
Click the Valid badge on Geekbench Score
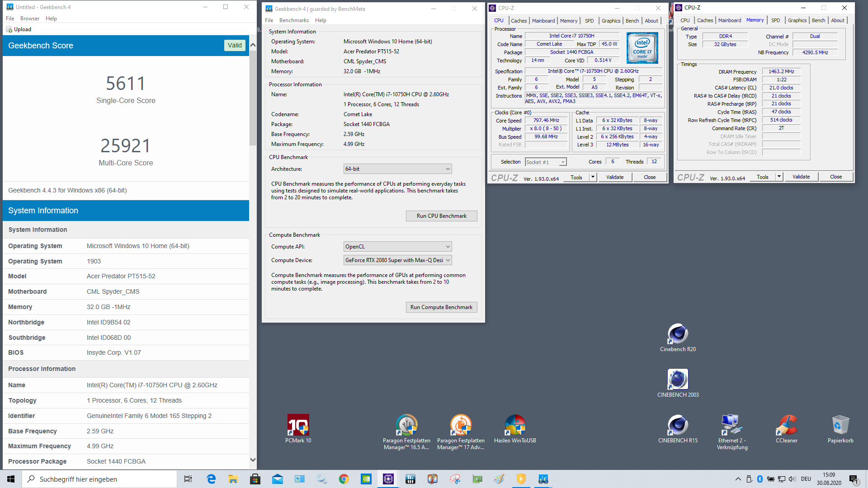[235, 45]
